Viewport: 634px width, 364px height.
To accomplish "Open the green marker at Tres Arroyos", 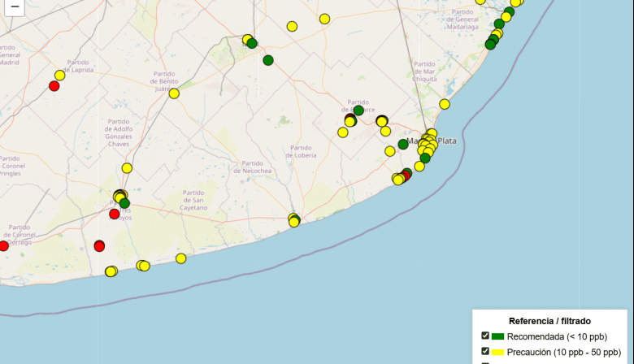I will tap(124, 203).
